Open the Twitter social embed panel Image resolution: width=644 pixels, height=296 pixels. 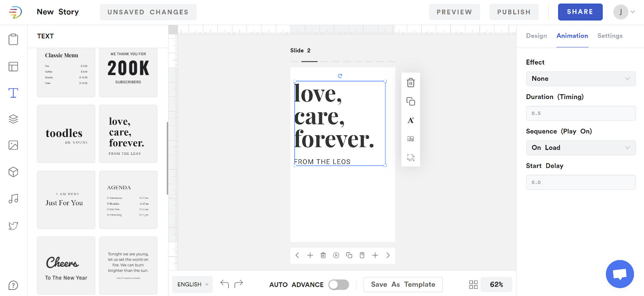pyautogui.click(x=13, y=226)
